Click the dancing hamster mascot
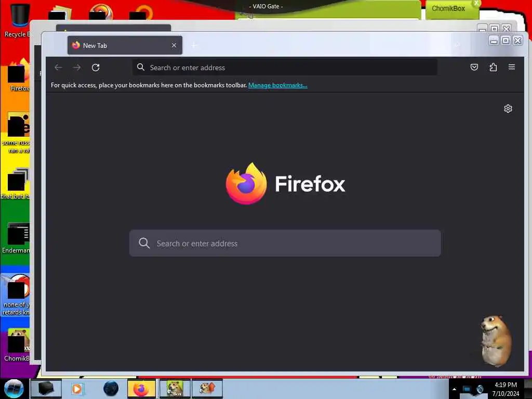The height and width of the screenshot is (399, 532). [x=496, y=341]
